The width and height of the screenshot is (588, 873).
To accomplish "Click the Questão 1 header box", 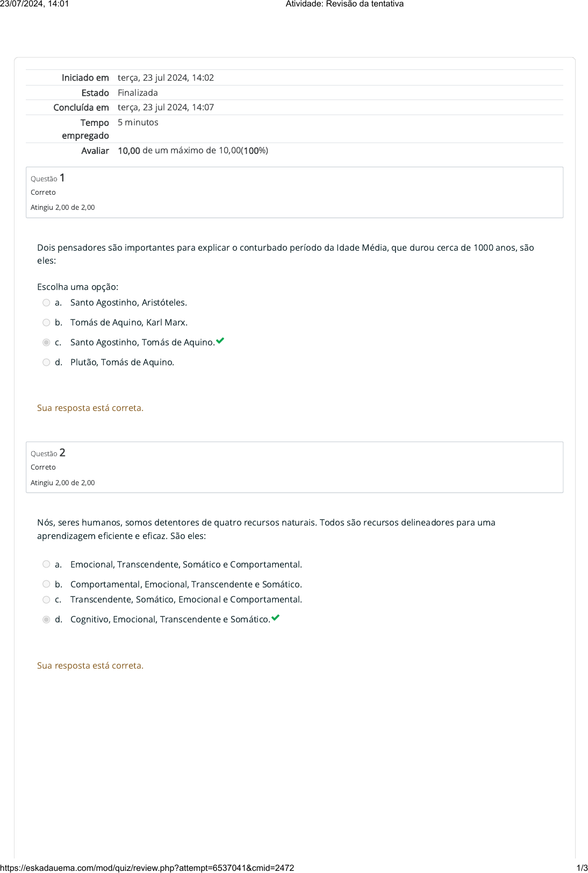I will tap(294, 192).
